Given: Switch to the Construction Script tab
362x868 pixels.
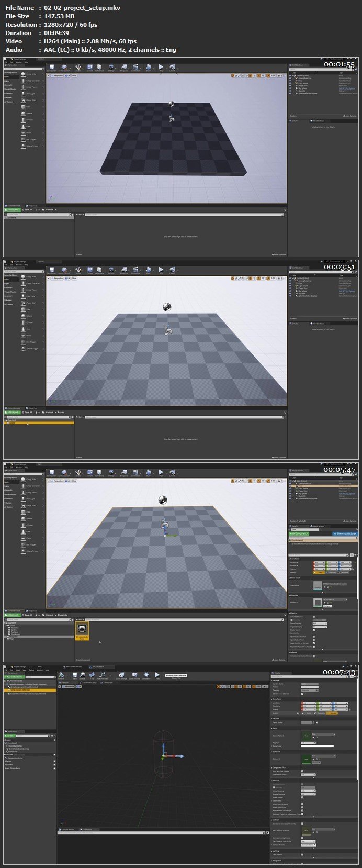Looking at the screenshot, I should click(x=89, y=683).
